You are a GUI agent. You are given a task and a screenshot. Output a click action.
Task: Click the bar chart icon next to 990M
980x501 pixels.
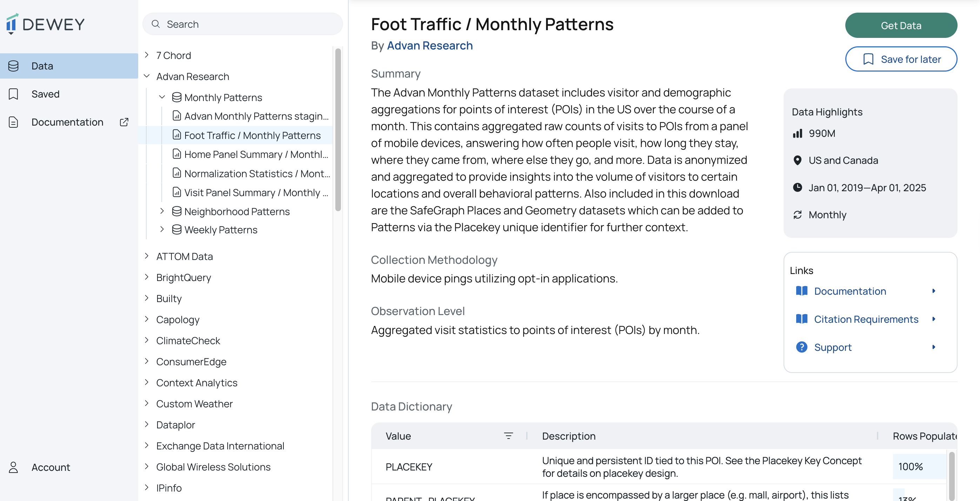(797, 134)
